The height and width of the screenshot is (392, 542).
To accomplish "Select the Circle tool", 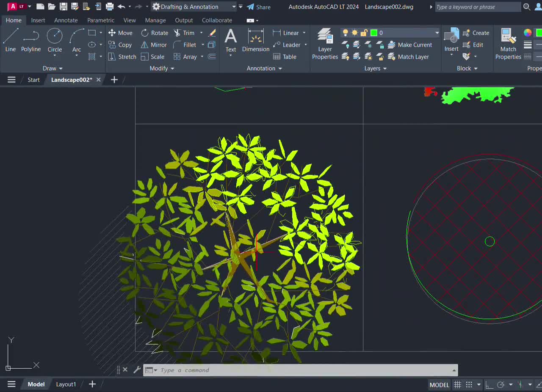I will [x=54, y=41].
